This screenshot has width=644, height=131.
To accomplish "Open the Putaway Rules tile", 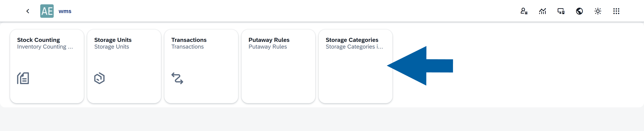I will coord(278,66).
